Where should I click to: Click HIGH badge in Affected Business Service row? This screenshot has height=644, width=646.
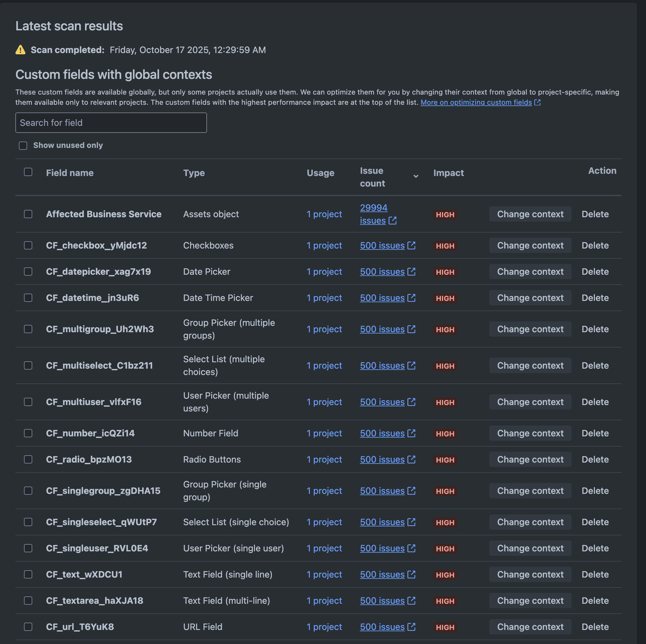[x=445, y=215]
